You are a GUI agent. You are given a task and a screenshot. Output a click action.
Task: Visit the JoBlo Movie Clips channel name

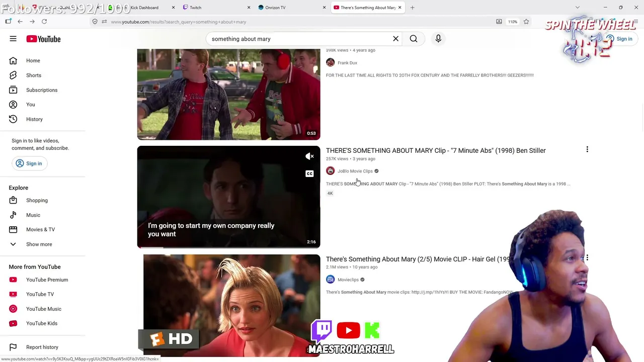pos(355,171)
